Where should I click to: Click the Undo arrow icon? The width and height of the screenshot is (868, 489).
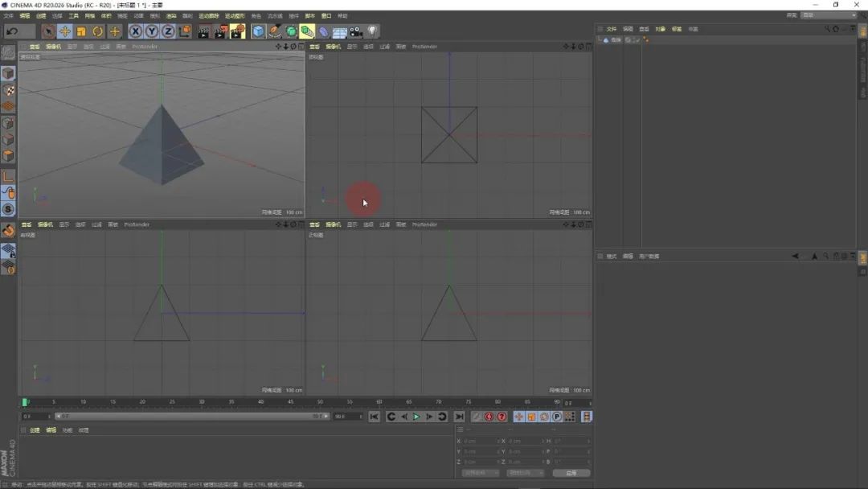coord(11,31)
